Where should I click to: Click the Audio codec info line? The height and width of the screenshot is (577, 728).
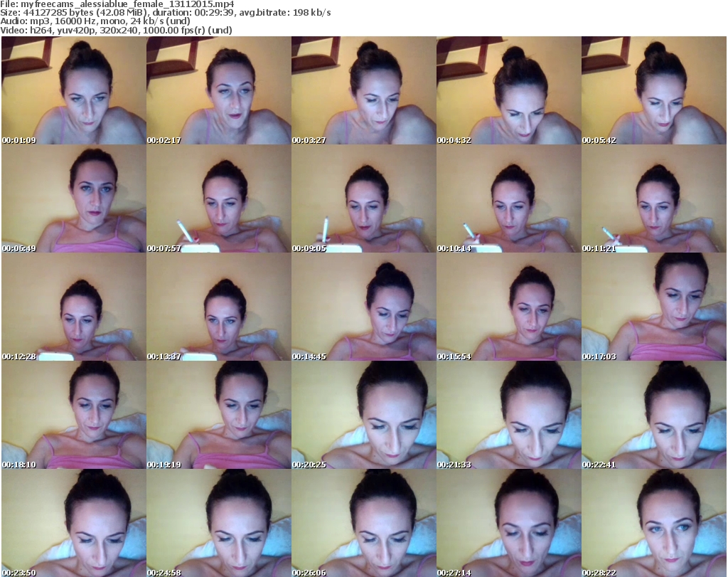pos(95,21)
